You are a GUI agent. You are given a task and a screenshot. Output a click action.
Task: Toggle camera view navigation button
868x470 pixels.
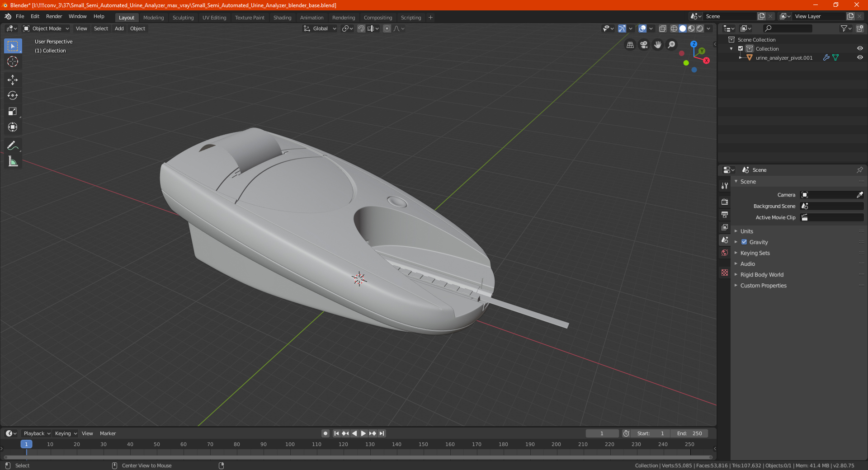pos(644,45)
